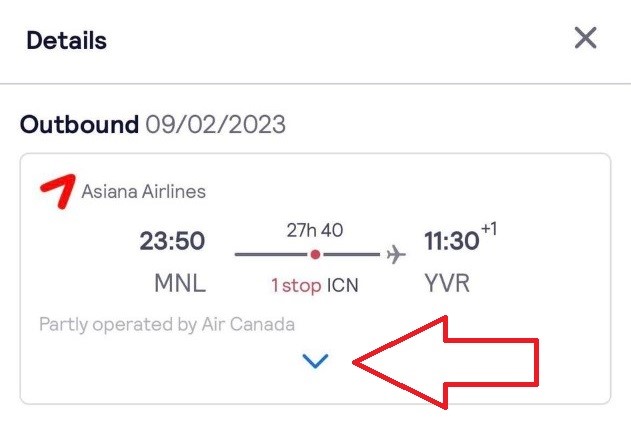The height and width of the screenshot is (433, 631).
Task: Click the ICN stopover airport code
Action: pos(342,285)
